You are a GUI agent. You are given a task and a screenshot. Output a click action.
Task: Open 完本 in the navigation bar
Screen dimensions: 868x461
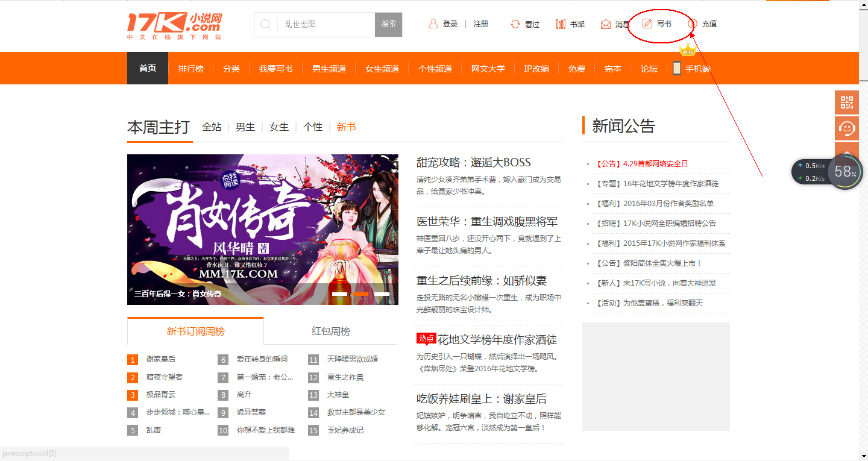click(613, 69)
